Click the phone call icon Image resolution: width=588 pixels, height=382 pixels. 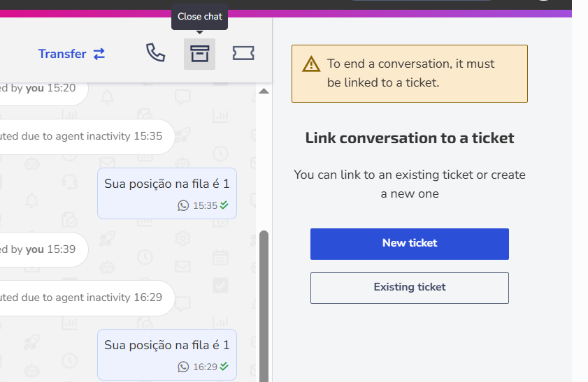155,53
